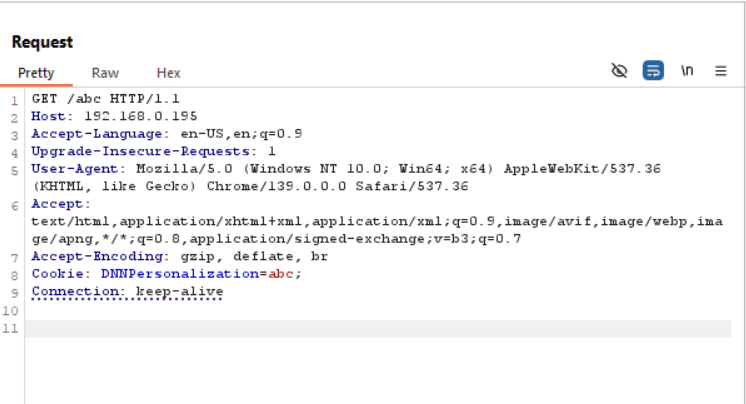
Task: Open the hamburger options menu
Action: pos(720,71)
